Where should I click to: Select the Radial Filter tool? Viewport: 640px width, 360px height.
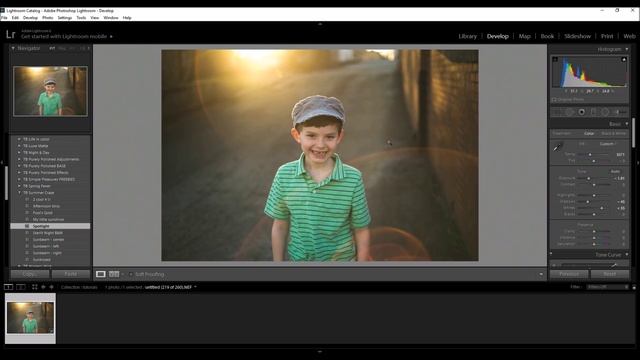(605, 112)
